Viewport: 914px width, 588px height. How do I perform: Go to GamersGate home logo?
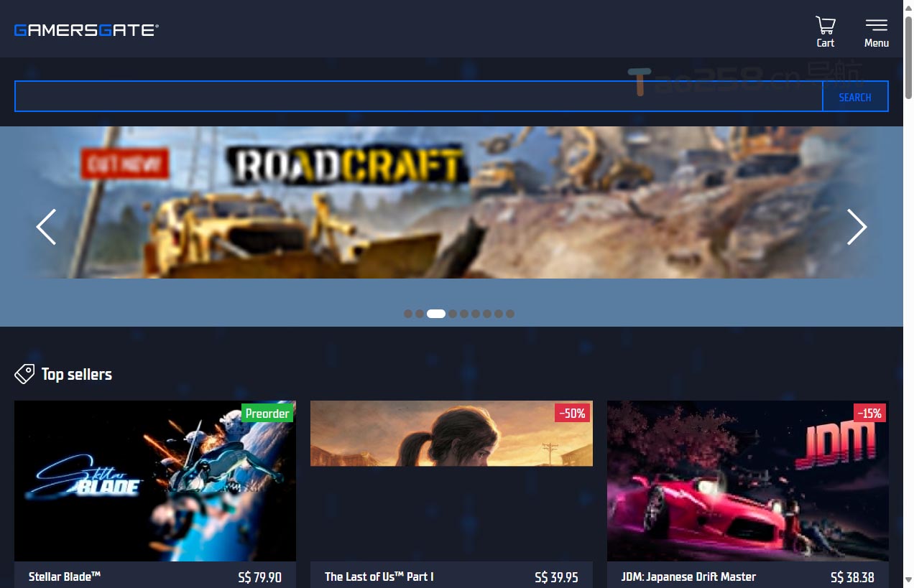[86, 30]
